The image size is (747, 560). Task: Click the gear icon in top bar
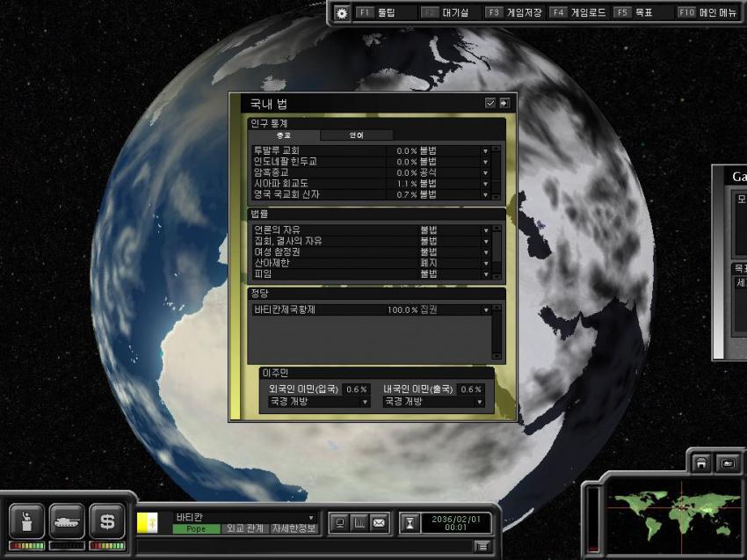point(342,13)
